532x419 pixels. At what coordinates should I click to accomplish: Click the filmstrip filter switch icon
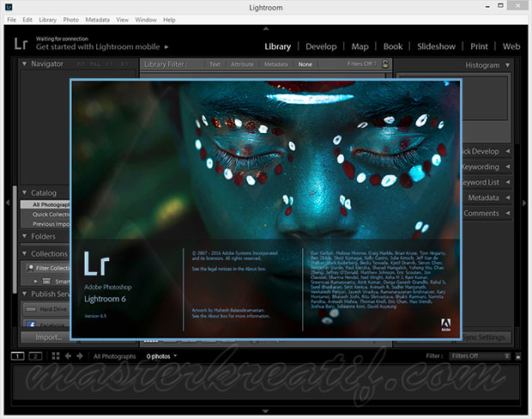(x=518, y=356)
